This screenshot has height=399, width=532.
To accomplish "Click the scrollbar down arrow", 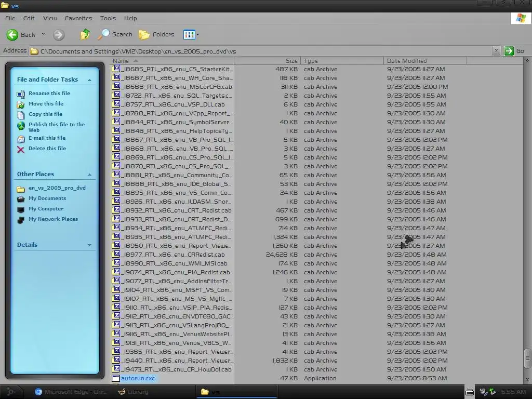I will coord(527,380).
